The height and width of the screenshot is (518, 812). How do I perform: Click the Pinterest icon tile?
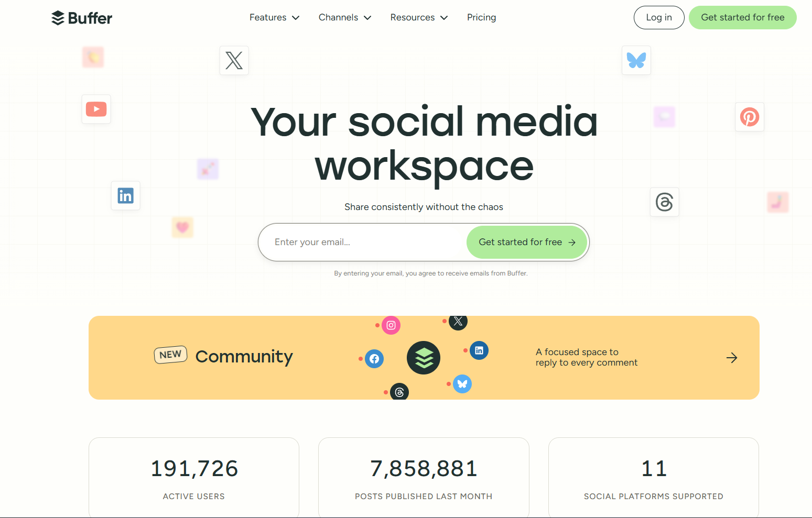(x=749, y=117)
